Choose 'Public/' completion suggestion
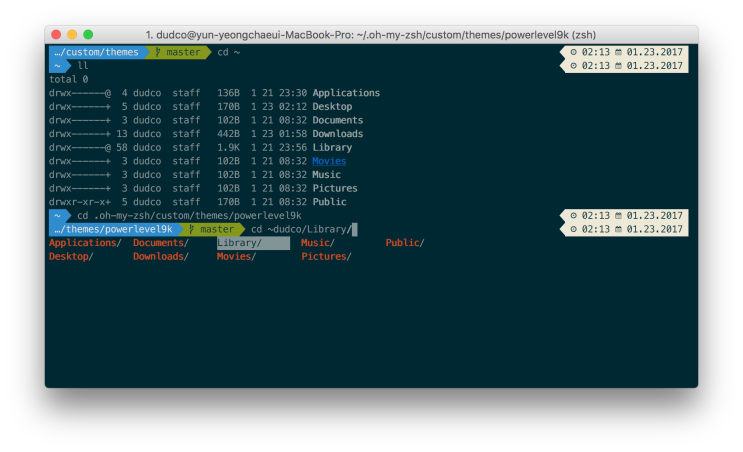 [405, 243]
